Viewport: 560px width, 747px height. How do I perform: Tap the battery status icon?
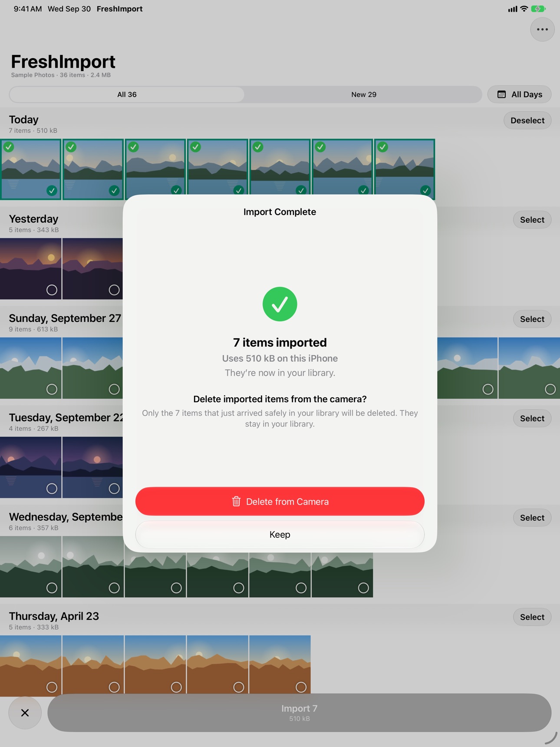pyautogui.click(x=538, y=9)
